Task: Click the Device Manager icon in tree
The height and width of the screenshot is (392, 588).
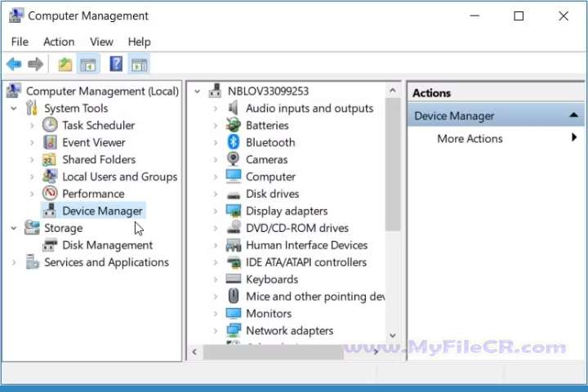Action: click(50, 211)
